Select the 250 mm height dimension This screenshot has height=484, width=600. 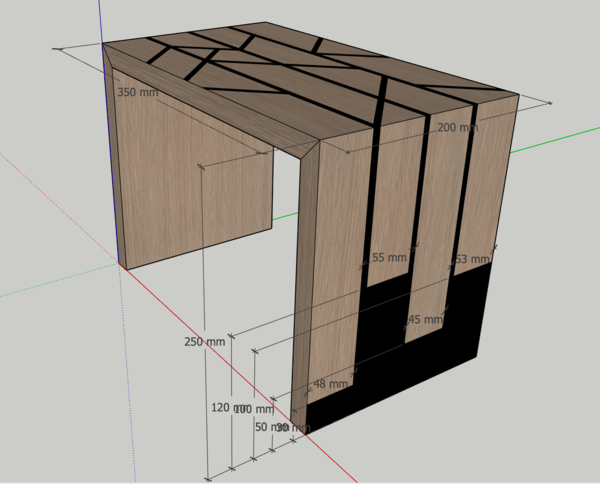pos(205,342)
